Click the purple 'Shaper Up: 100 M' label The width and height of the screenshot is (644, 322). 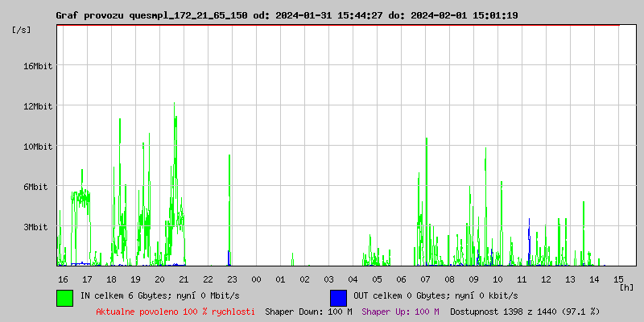coord(400,311)
